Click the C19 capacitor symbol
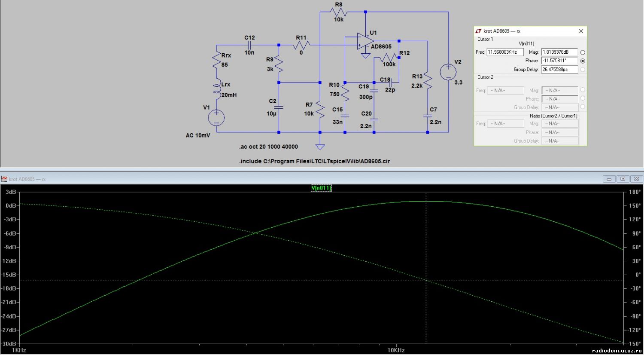 (374, 91)
